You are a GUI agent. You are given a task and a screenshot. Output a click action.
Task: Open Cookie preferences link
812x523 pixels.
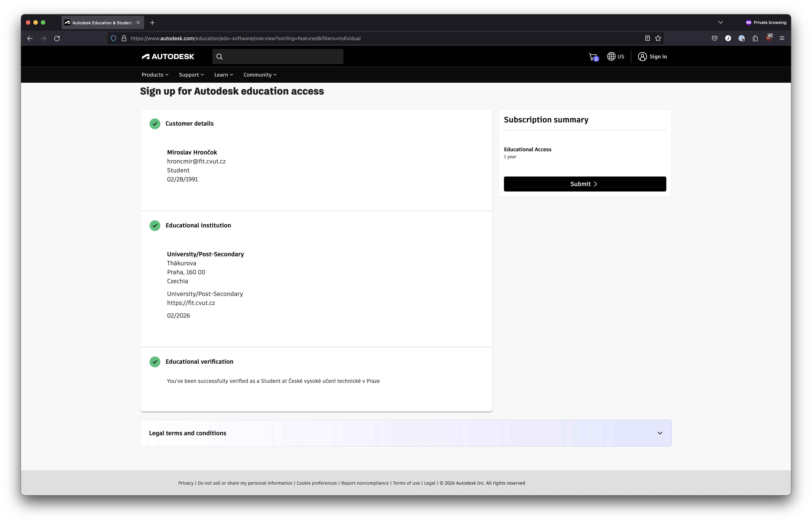point(317,483)
